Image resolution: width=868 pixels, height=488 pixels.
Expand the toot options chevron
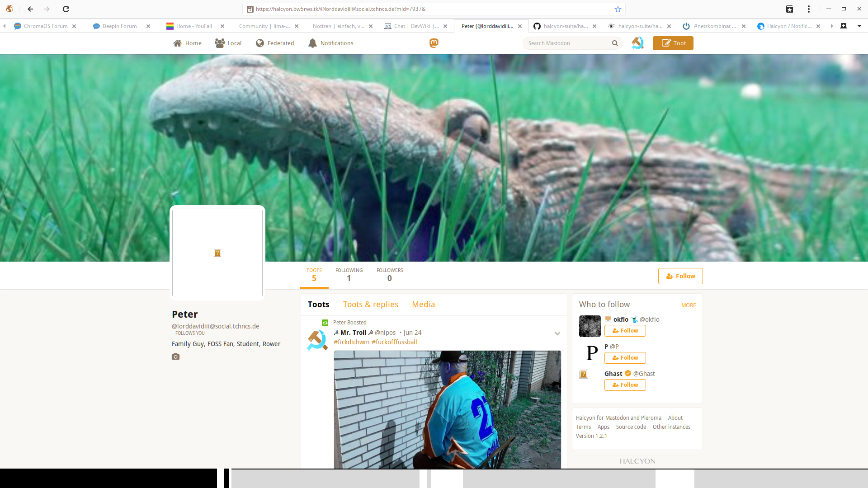pyautogui.click(x=557, y=333)
